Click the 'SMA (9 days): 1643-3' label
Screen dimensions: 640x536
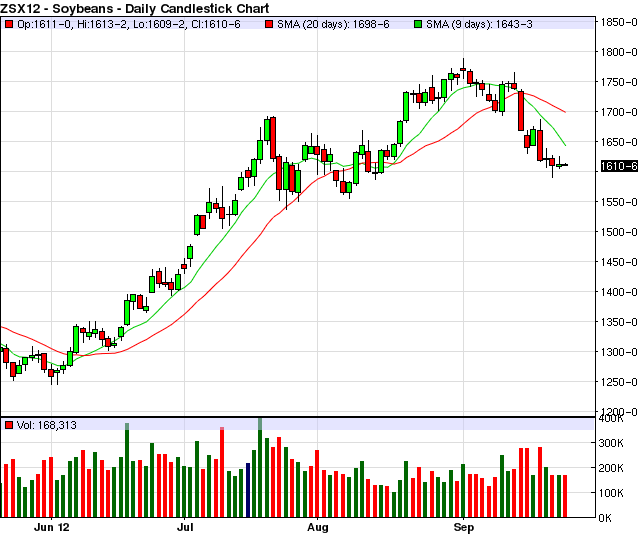tap(479, 24)
